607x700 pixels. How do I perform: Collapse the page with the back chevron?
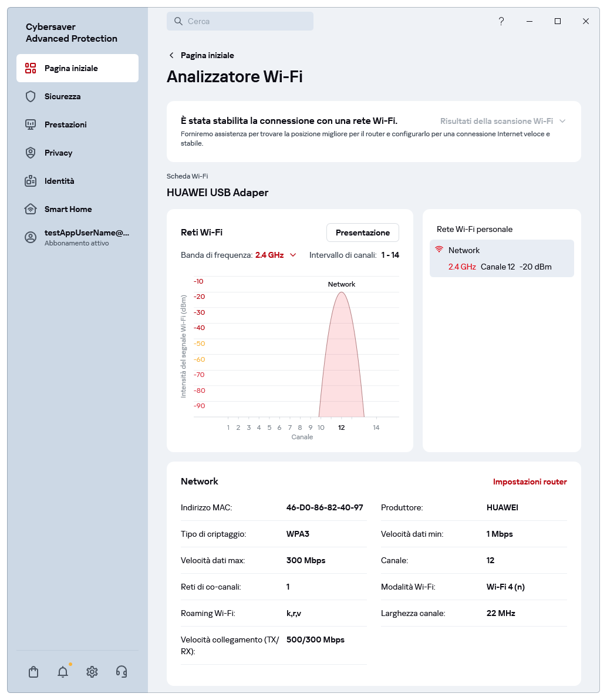coord(171,55)
